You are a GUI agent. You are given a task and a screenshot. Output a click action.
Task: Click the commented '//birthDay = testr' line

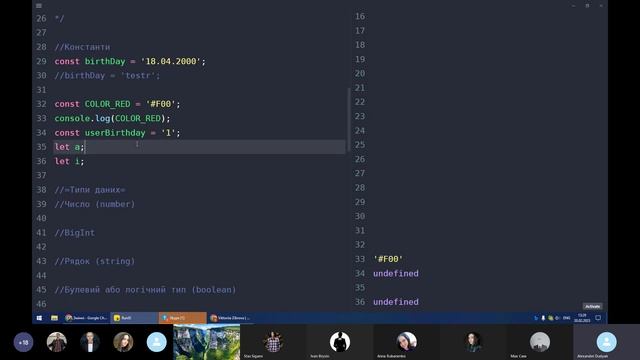pos(107,76)
